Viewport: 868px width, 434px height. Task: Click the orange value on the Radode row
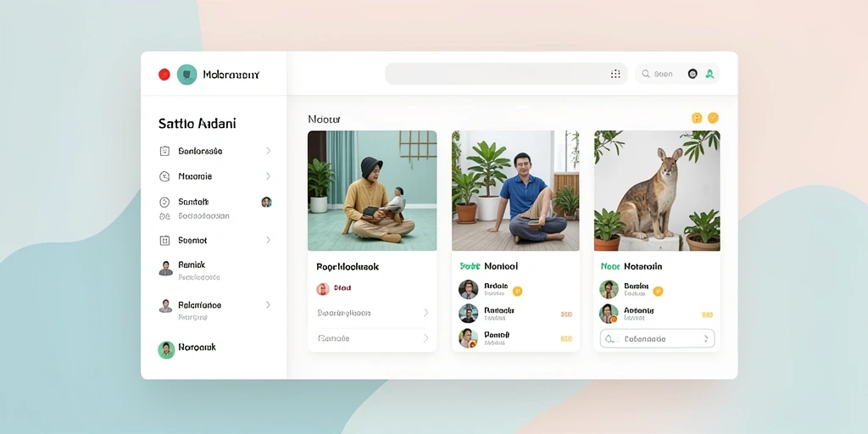[566, 314]
